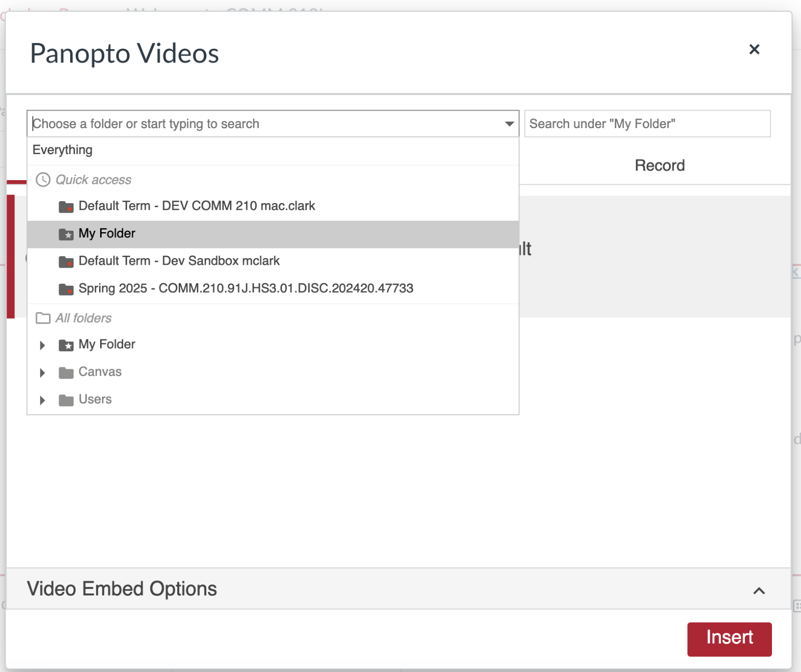Screen dimensions: 801x672
Task: Select the Everything option
Action: tap(62, 150)
